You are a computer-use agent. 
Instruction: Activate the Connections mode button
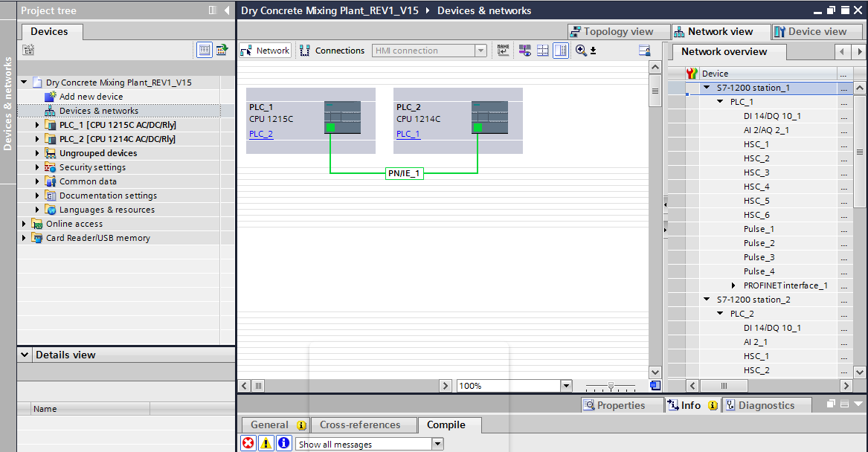(x=332, y=51)
